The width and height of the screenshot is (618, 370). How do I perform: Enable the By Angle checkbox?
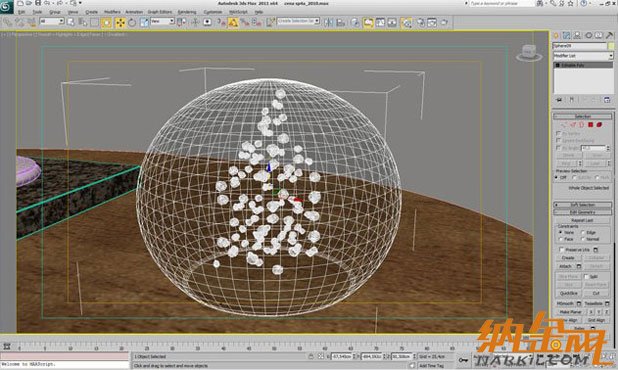tap(558, 148)
